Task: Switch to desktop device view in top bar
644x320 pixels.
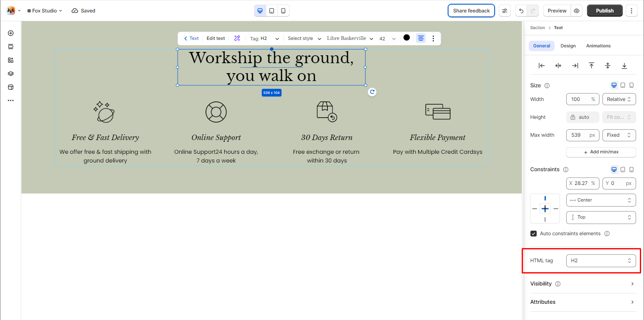Action: coord(260,11)
